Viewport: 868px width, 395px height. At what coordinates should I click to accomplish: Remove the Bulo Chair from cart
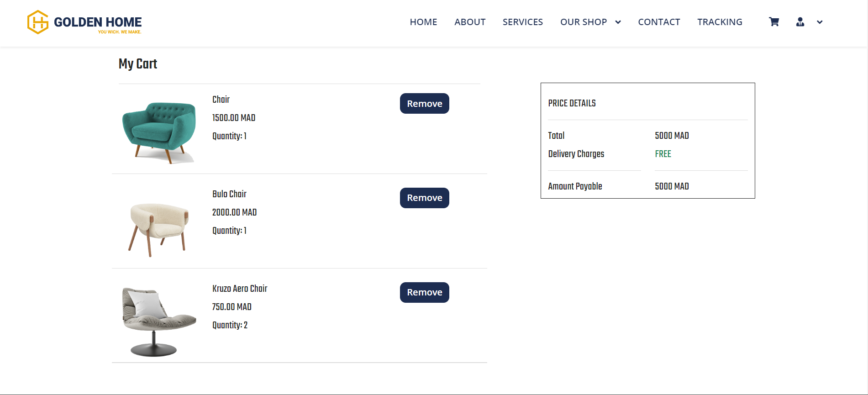(425, 198)
